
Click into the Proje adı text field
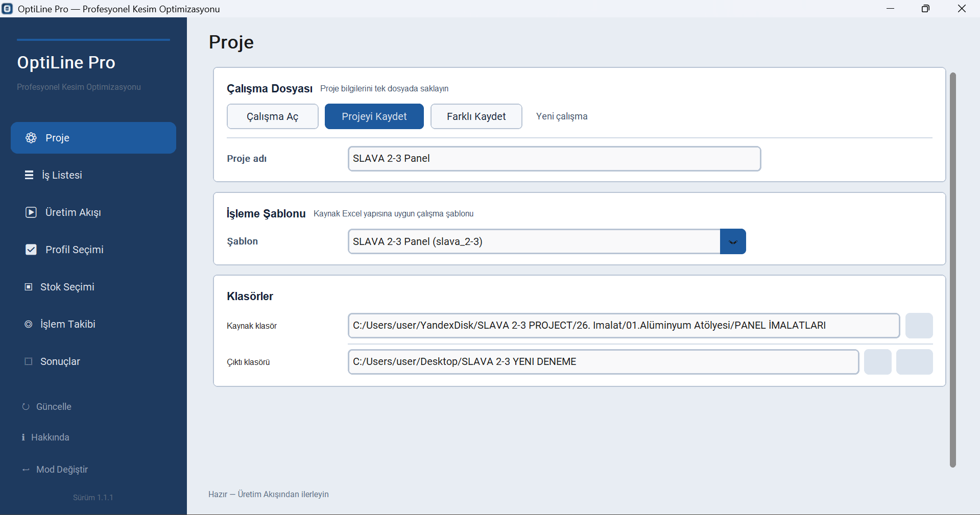(555, 159)
